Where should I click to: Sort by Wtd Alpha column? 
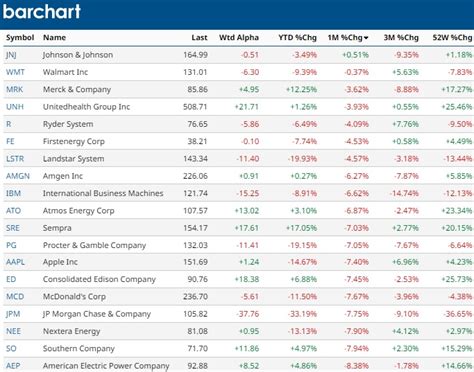[239, 37]
